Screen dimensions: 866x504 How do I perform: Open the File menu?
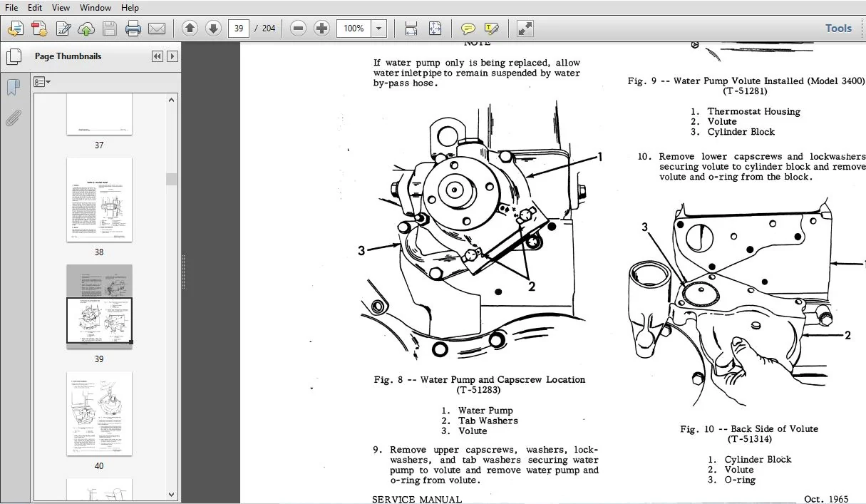click(x=11, y=8)
